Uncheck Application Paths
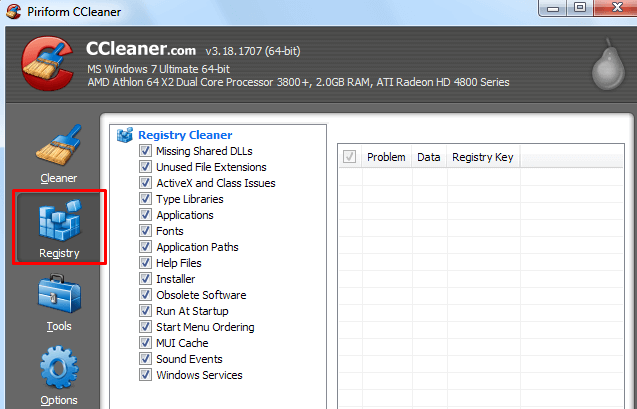This screenshot has height=409, width=637. (145, 247)
